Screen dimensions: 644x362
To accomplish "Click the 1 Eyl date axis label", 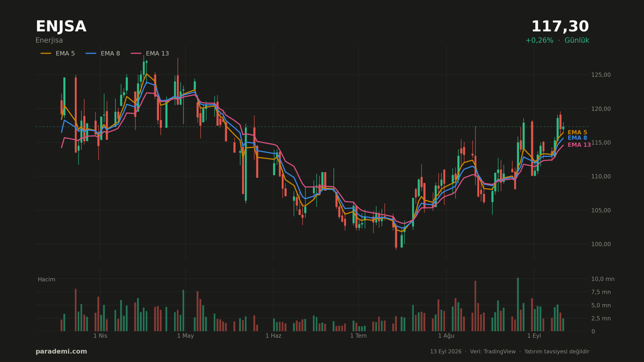I will 534,336.
